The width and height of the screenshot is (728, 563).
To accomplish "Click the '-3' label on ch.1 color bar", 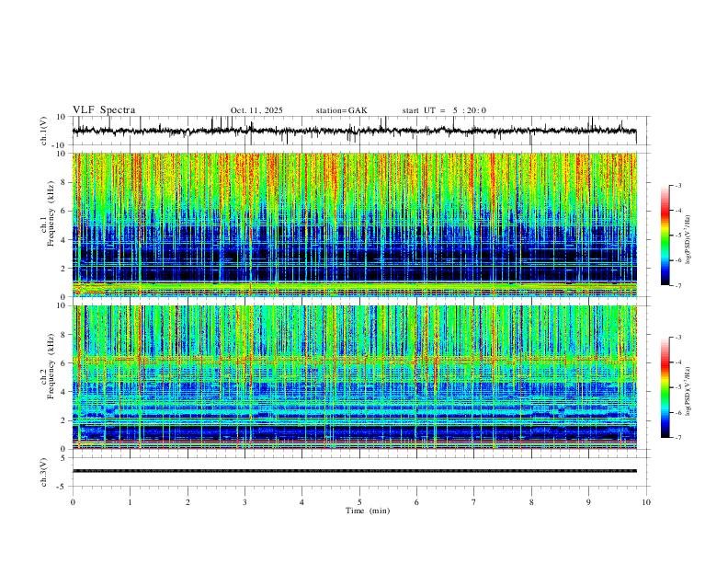I will point(677,185).
